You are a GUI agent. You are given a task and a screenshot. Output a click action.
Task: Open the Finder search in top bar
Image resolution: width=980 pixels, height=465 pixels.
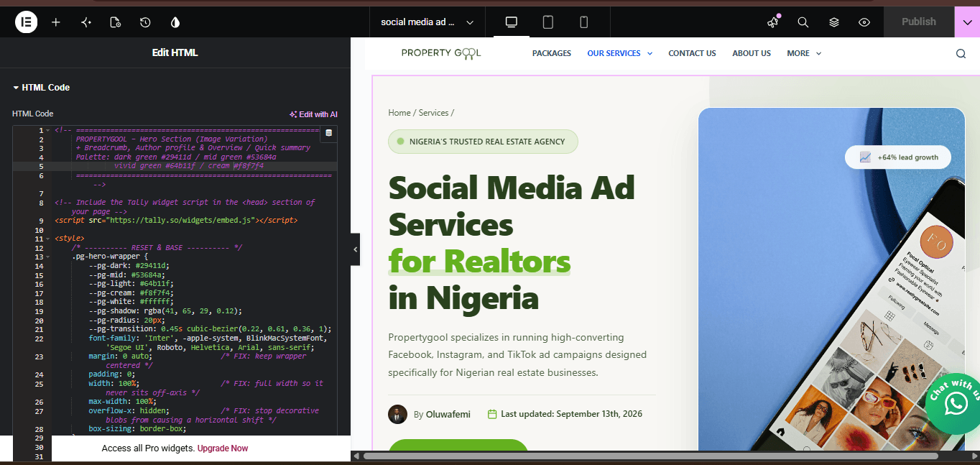tap(803, 22)
